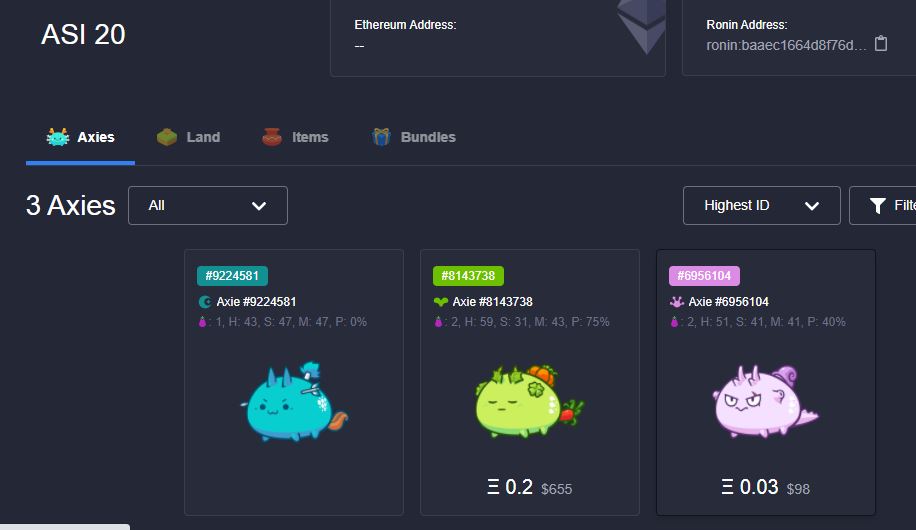The image size is (916, 530).
Task: Open the All filter dropdown
Action: pyautogui.click(x=208, y=206)
